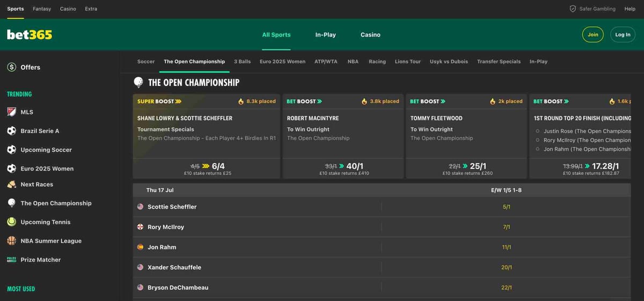Click the E/W 1/5 1-8 column header

pyautogui.click(x=507, y=190)
